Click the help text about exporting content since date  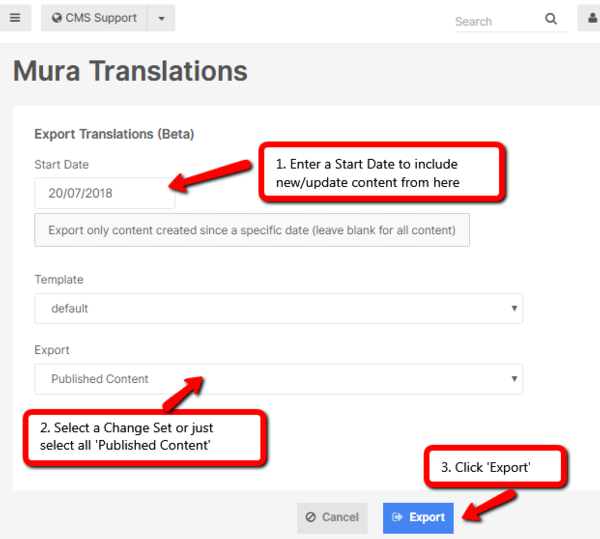(x=252, y=230)
